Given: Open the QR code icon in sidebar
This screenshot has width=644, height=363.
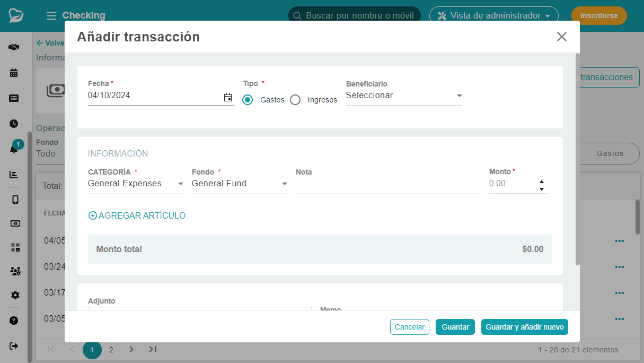Looking at the screenshot, I should [15, 247].
